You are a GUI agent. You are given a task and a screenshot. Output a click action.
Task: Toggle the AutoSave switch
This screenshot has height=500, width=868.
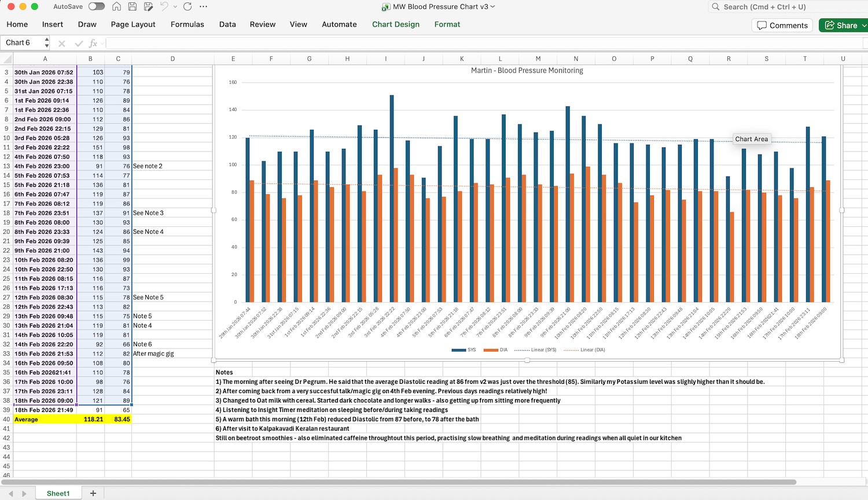(96, 7)
